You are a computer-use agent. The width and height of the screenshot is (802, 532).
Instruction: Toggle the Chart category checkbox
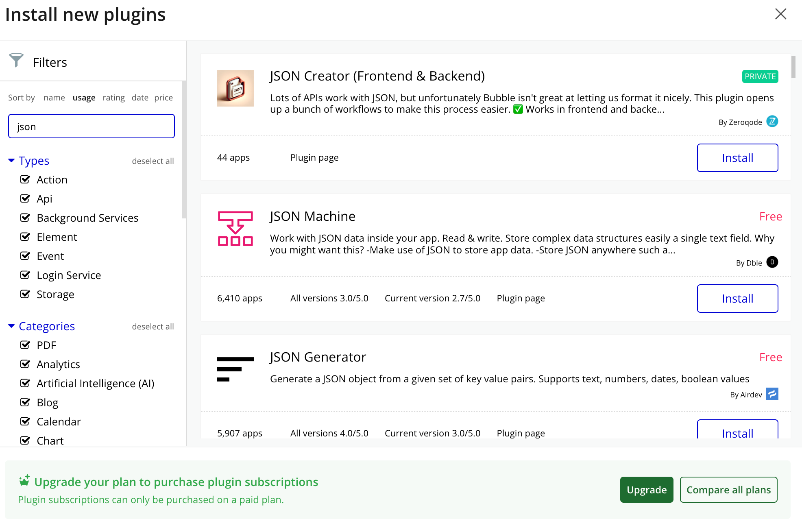click(25, 440)
